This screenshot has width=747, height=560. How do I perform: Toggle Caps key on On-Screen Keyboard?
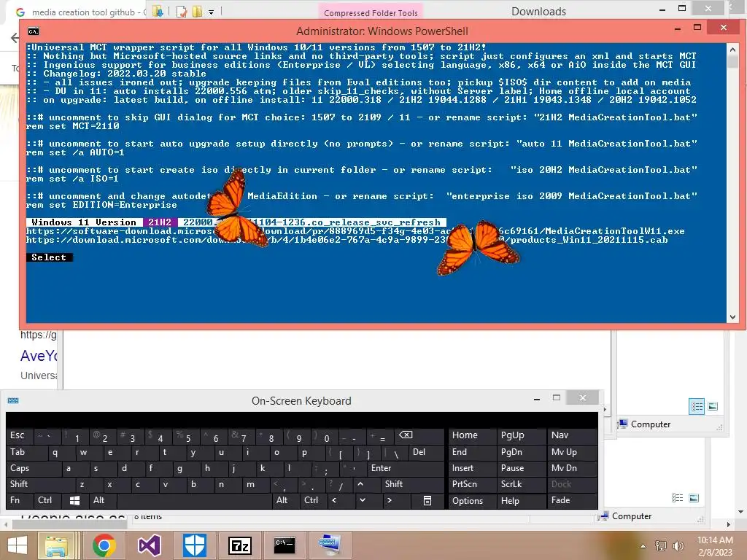coord(34,469)
